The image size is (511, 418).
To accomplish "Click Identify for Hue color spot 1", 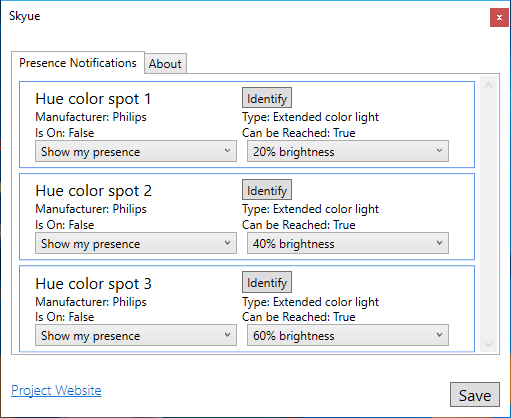I will (267, 98).
